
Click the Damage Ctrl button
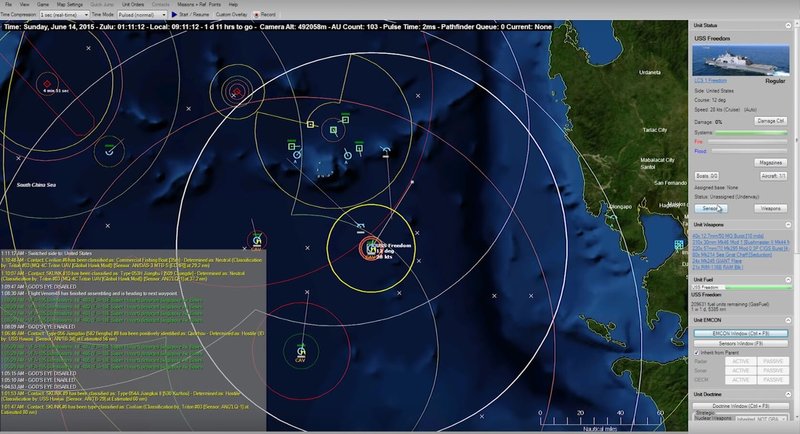coord(766,120)
